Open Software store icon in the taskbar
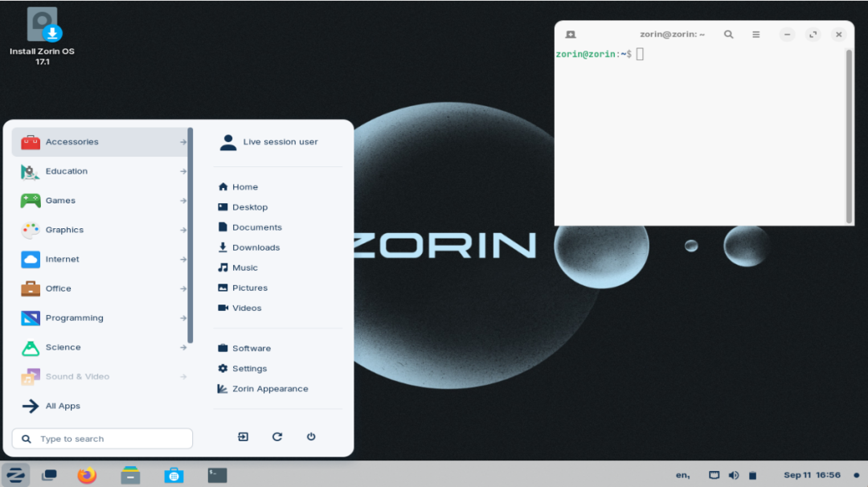Viewport: 868px width, 487px height. (x=174, y=475)
